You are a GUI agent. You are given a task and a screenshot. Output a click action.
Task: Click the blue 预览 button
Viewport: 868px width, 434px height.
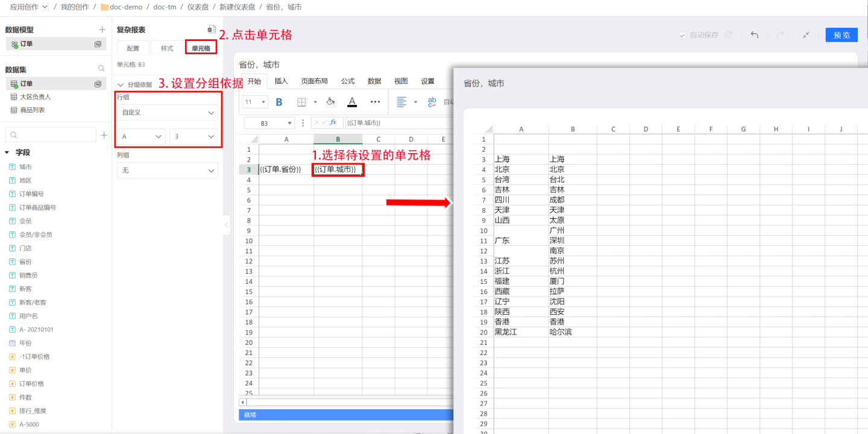[x=841, y=35]
